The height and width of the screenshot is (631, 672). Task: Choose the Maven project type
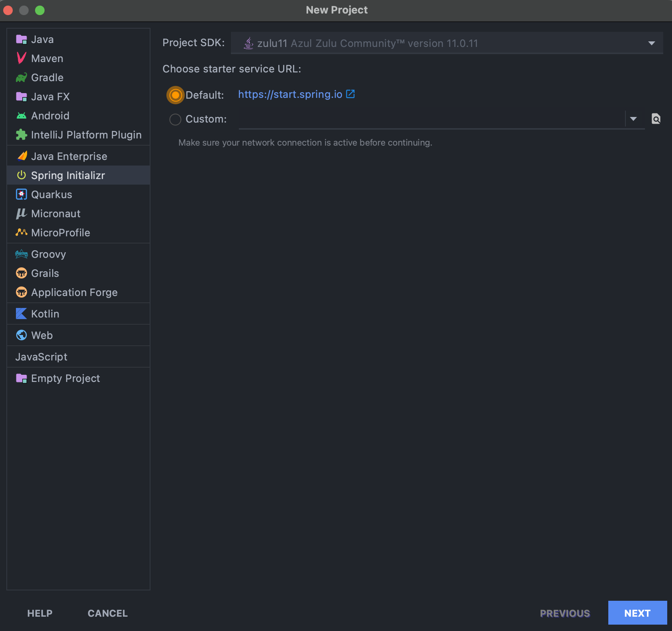tap(78, 58)
